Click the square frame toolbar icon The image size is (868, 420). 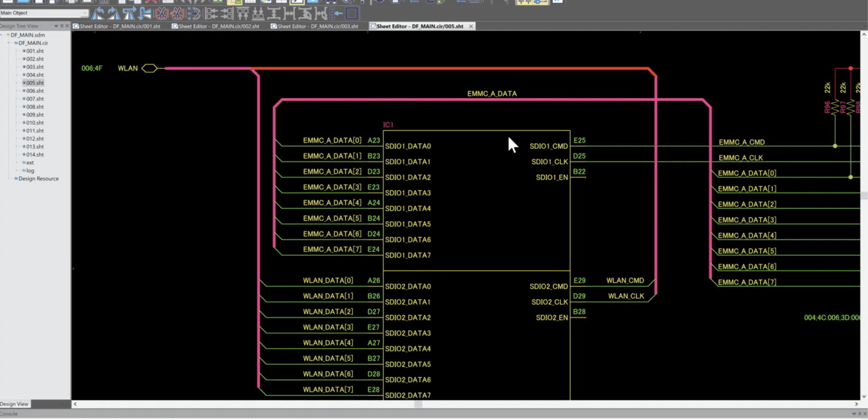(351, 13)
